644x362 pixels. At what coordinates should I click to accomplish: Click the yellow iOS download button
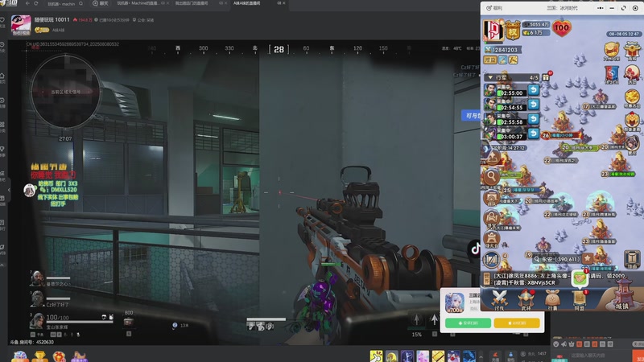point(517,323)
